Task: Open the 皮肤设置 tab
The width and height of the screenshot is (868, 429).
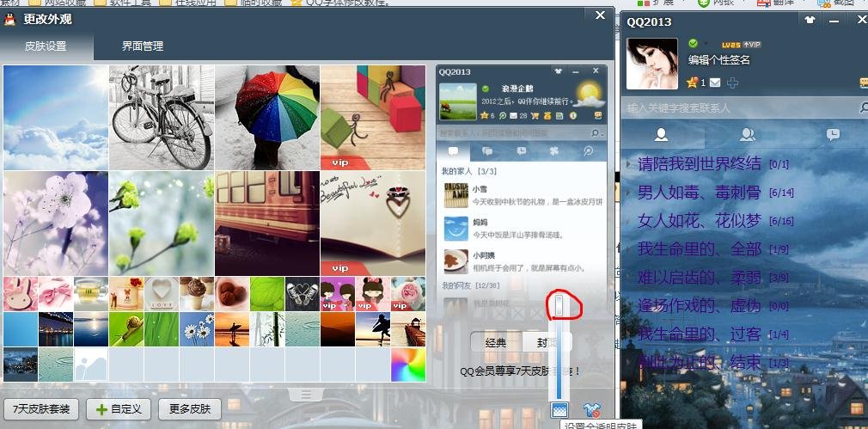Action: [46, 46]
